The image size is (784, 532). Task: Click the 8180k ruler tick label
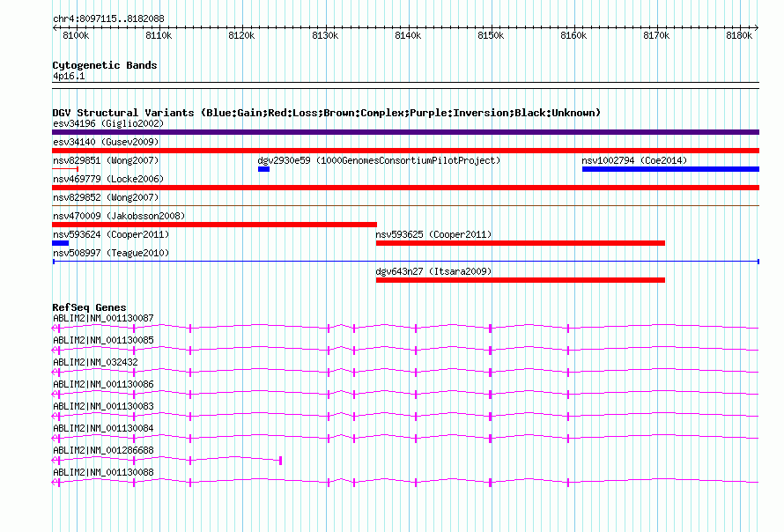click(739, 35)
